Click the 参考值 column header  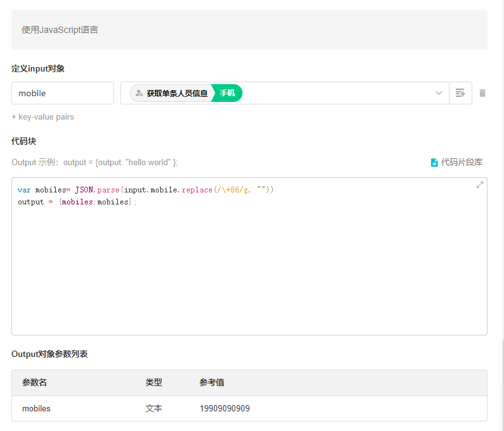[211, 383]
